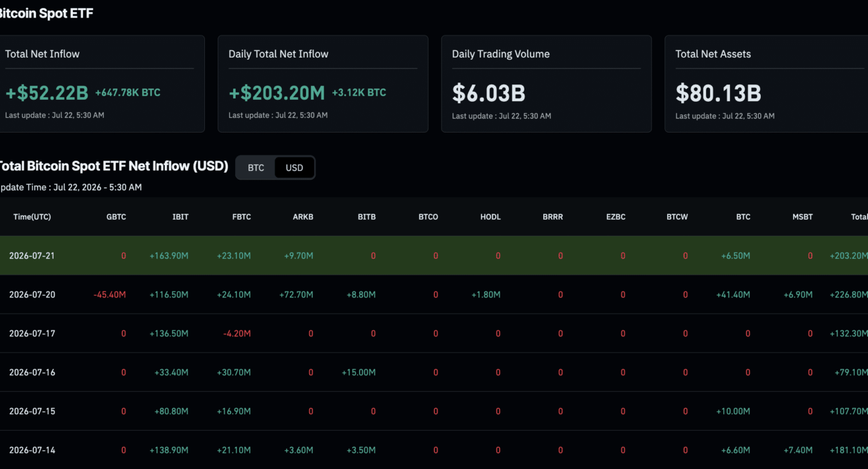Image resolution: width=868 pixels, height=469 pixels.
Task: Select the highlighted 2026-07-21 row
Action: (x=434, y=255)
